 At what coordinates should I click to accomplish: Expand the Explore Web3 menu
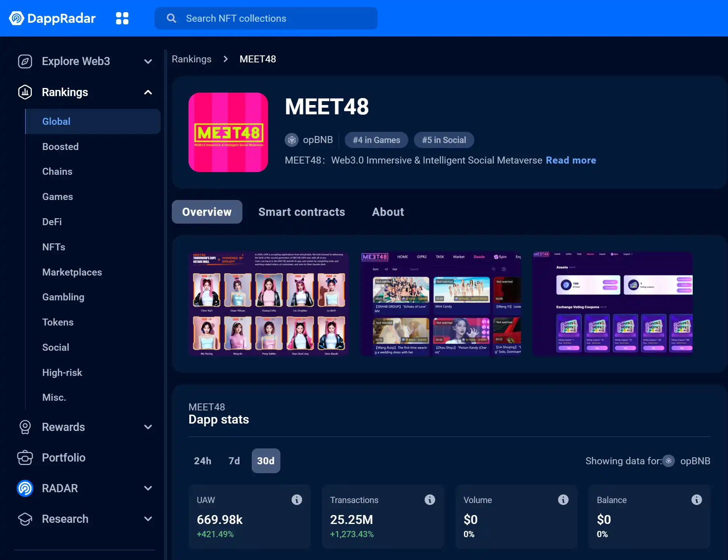[148, 61]
